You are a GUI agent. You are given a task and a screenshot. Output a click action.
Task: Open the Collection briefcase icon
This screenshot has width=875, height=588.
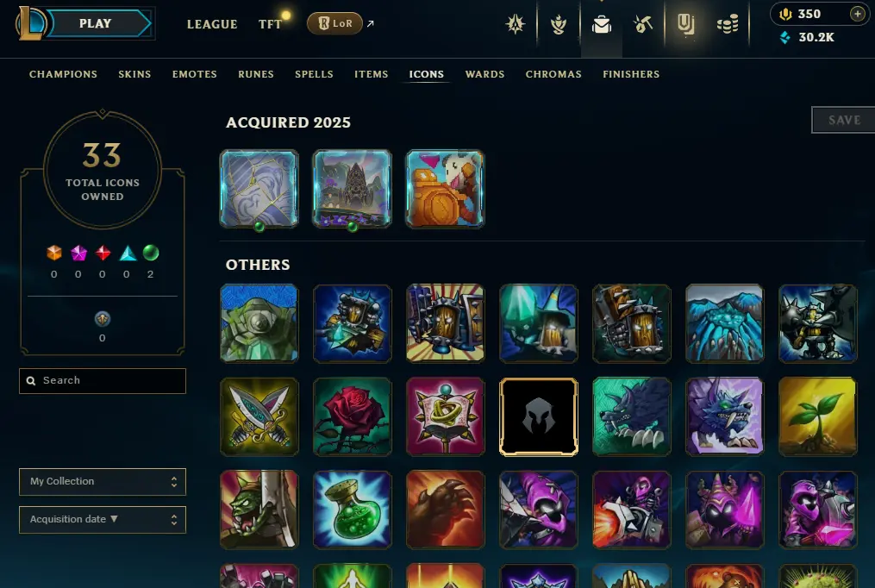click(x=601, y=24)
